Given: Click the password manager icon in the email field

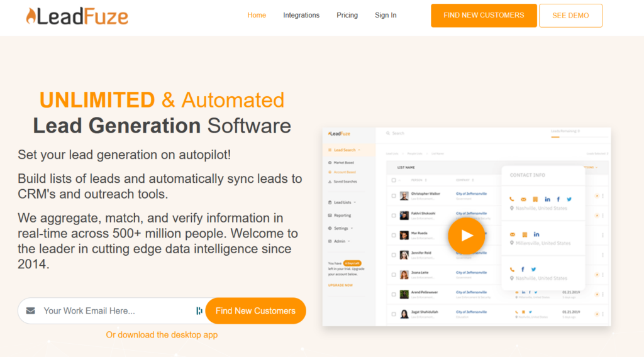Looking at the screenshot, I should pos(199,310).
